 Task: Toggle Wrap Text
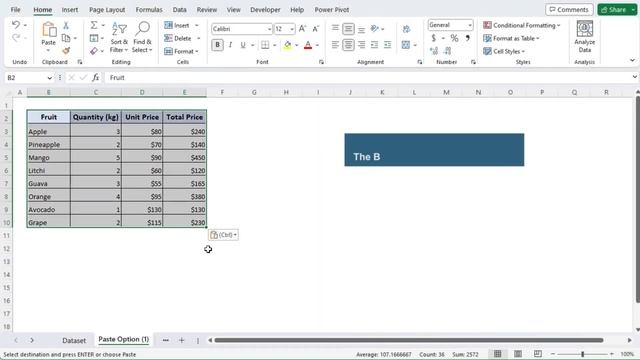point(406,29)
